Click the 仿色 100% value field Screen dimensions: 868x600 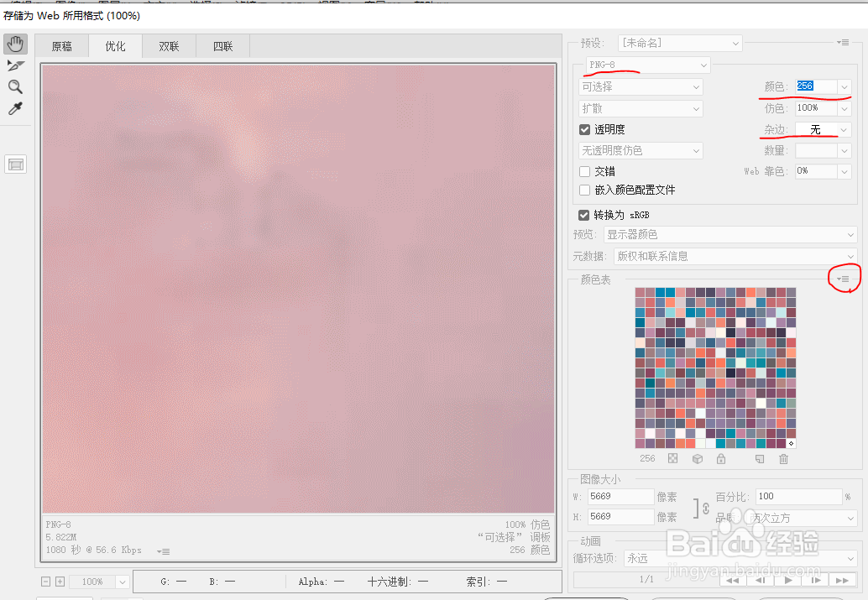817,108
